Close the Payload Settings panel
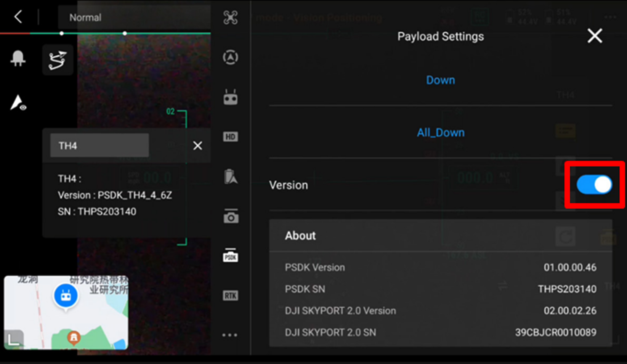The width and height of the screenshot is (627, 364). pyautogui.click(x=595, y=36)
